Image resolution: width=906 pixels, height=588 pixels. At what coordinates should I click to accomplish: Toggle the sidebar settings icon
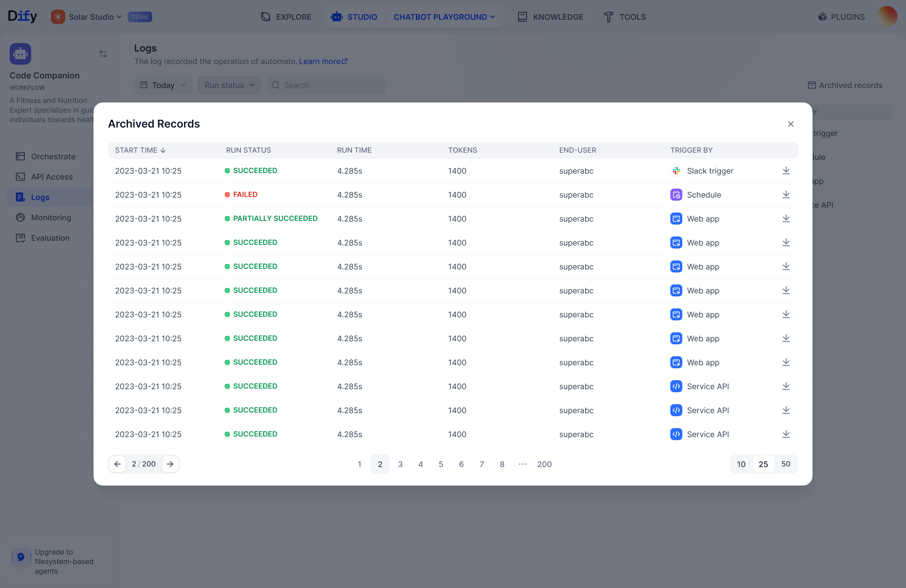tap(103, 54)
